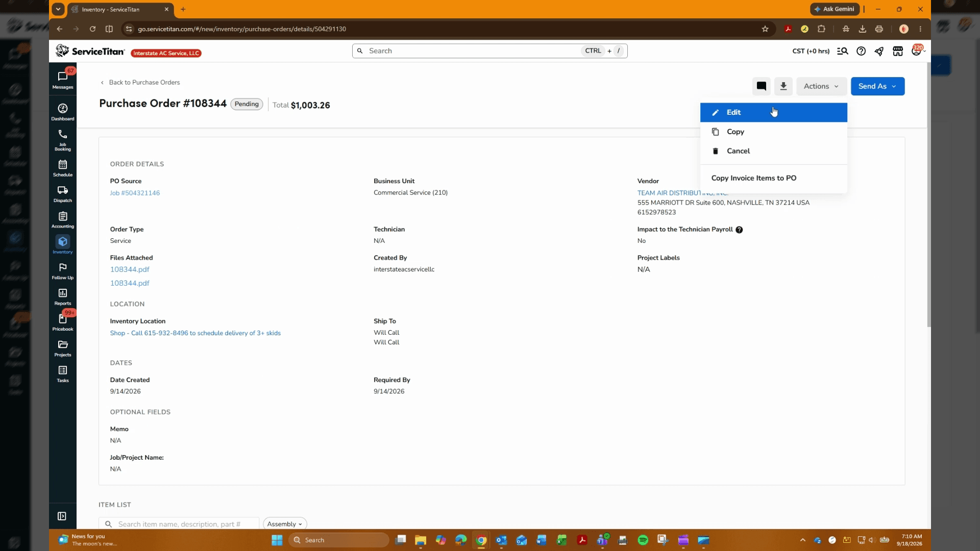The image size is (980, 551).
Task: Click the Pending status badge
Action: pyautogui.click(x=247, y=104)
